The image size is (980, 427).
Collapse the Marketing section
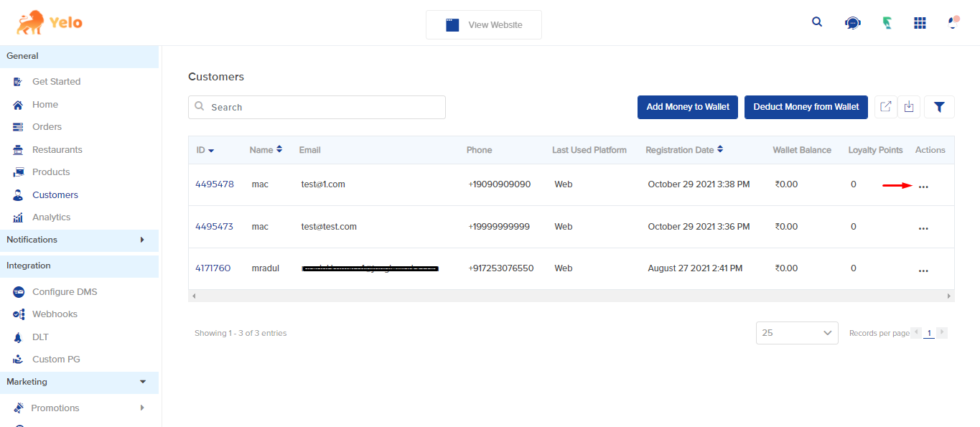[79, 382]
